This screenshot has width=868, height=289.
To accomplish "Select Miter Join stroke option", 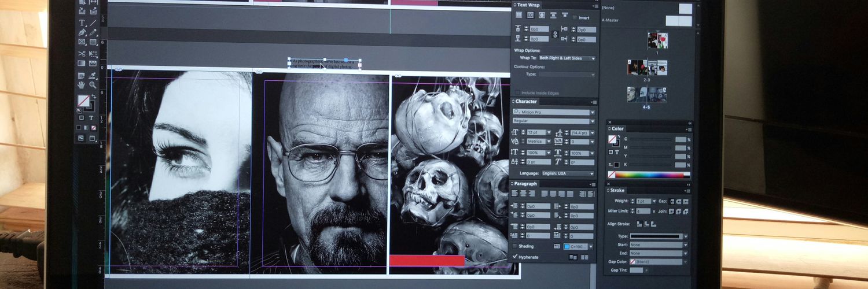I will pos(671,211).
